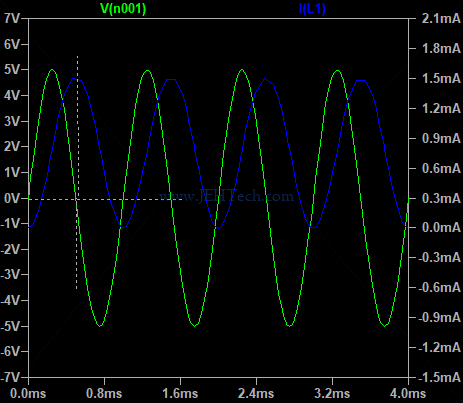
Task: Click the -5V left axis label
Action: 10,326
